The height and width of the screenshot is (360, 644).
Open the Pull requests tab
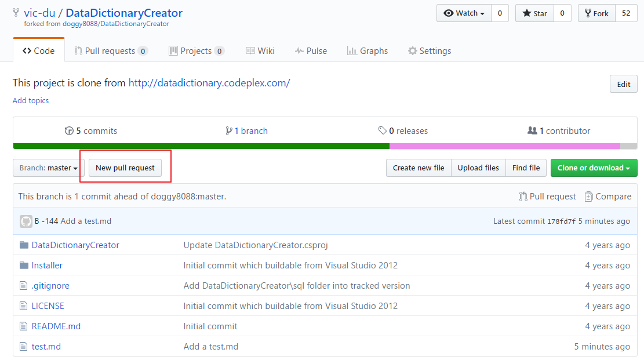point(111,50)
